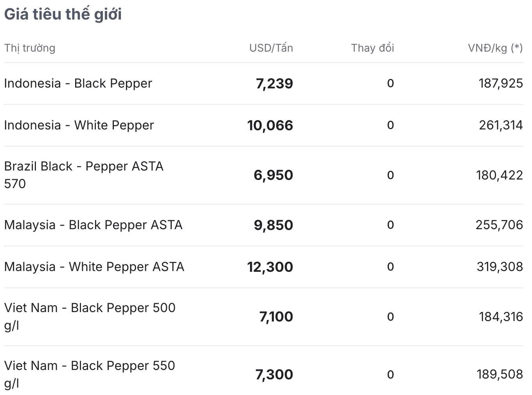Screen dimensions: 532x395
Task: Select the 319,308 VNĐ/kg value
Action: pyautogui.click(x=500, y=267)
